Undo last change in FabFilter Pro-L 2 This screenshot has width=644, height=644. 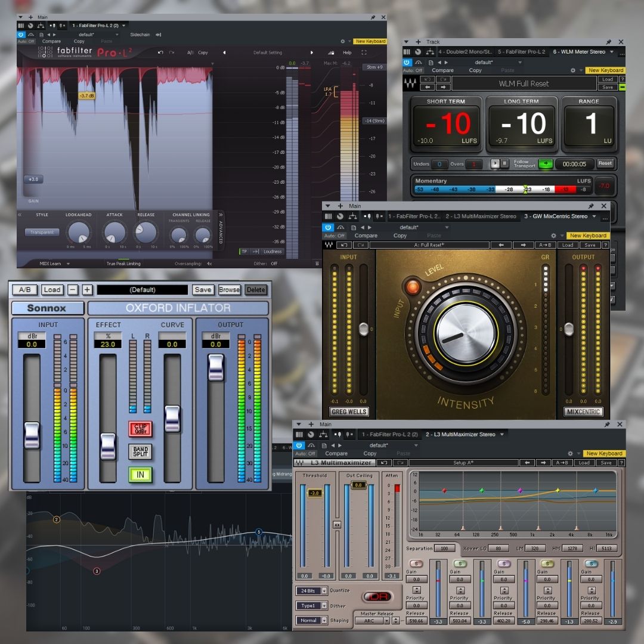click(x=160, y=52)
